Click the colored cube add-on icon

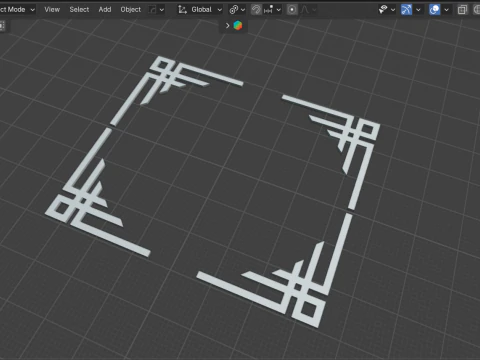point(238,25)
